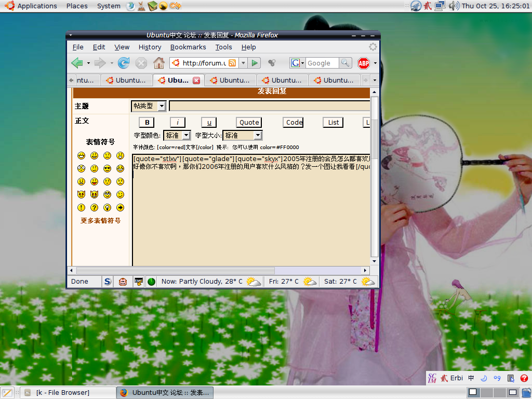Insert the exclamation mark emoticon
532x399 pixels.
[81, 207]
